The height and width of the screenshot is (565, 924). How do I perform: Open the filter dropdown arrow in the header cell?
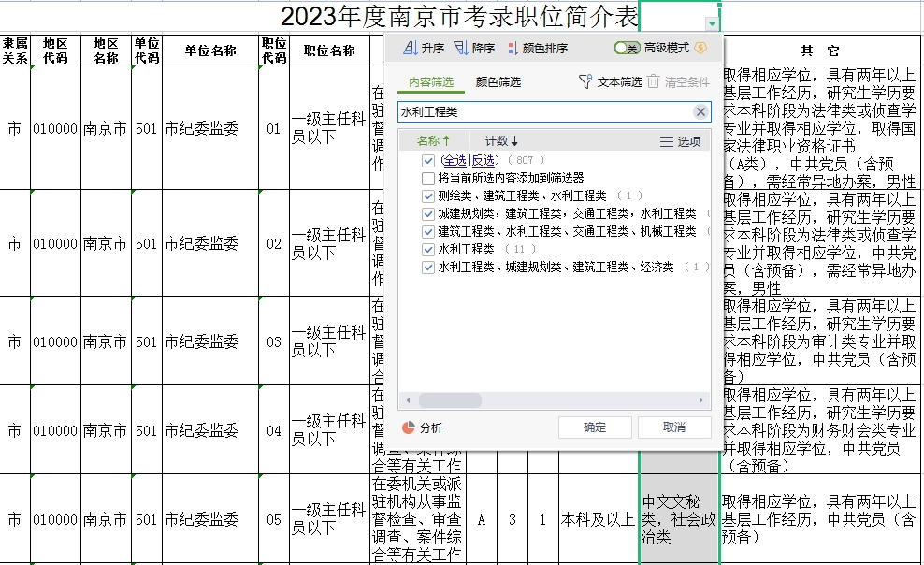[712, 23]
